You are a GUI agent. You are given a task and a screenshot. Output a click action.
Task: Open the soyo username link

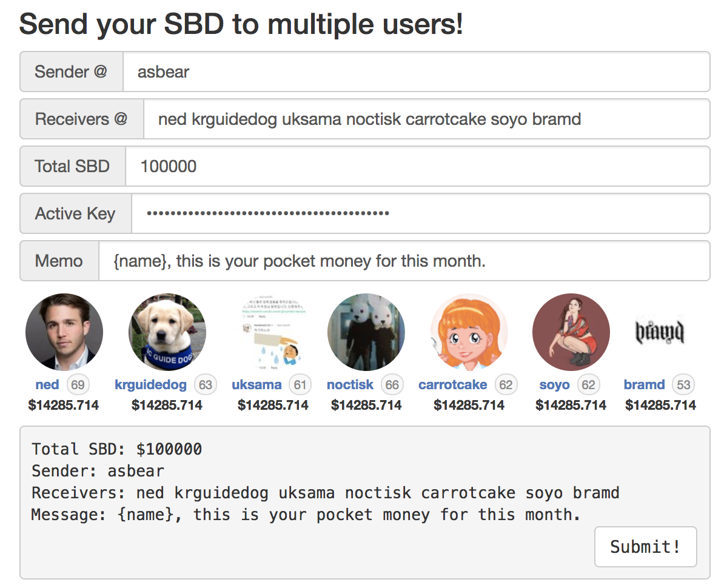[x=554, y=385]
